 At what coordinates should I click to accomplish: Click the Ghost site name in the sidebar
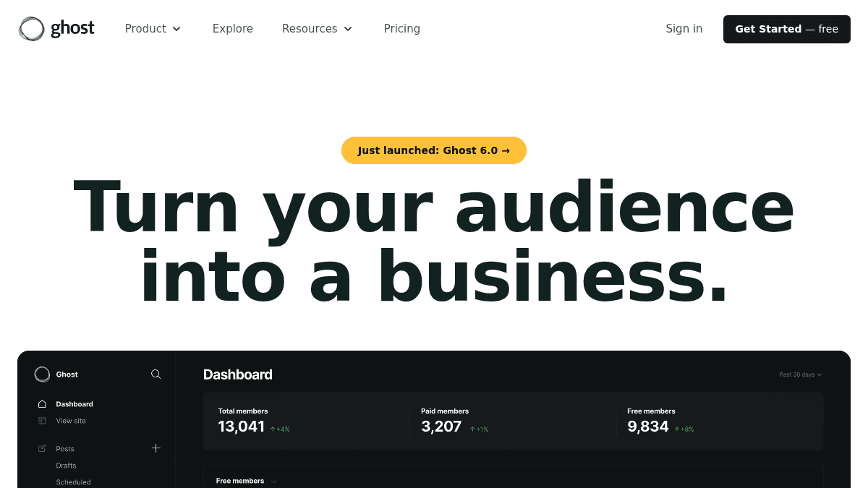tap(67, 374)
